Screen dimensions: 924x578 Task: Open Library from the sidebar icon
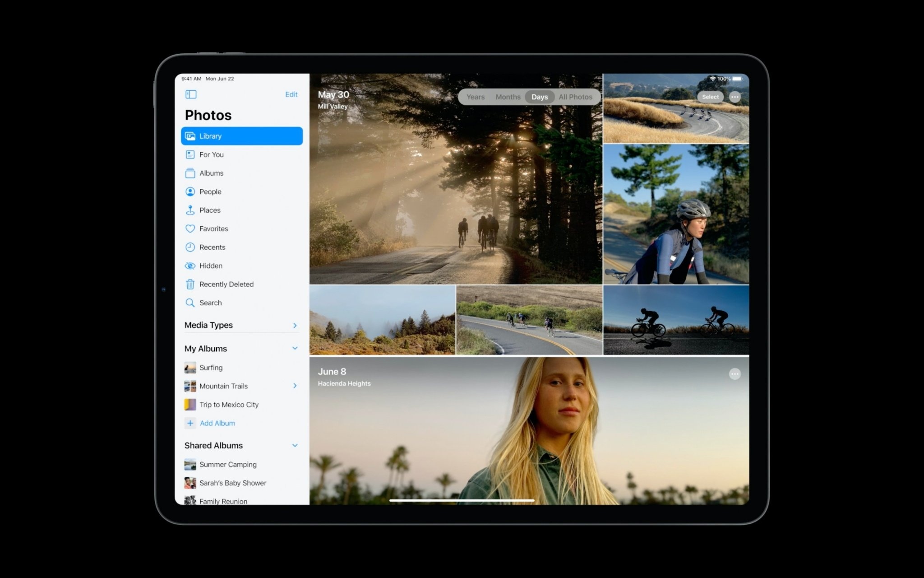190,135
